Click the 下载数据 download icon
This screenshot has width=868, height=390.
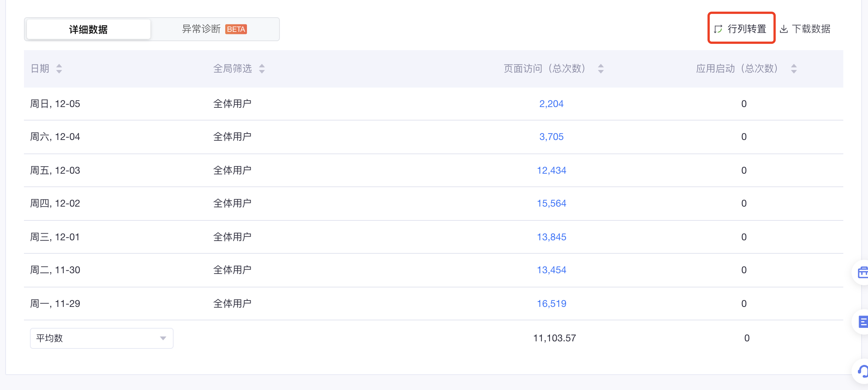click(x=784, y=29)
